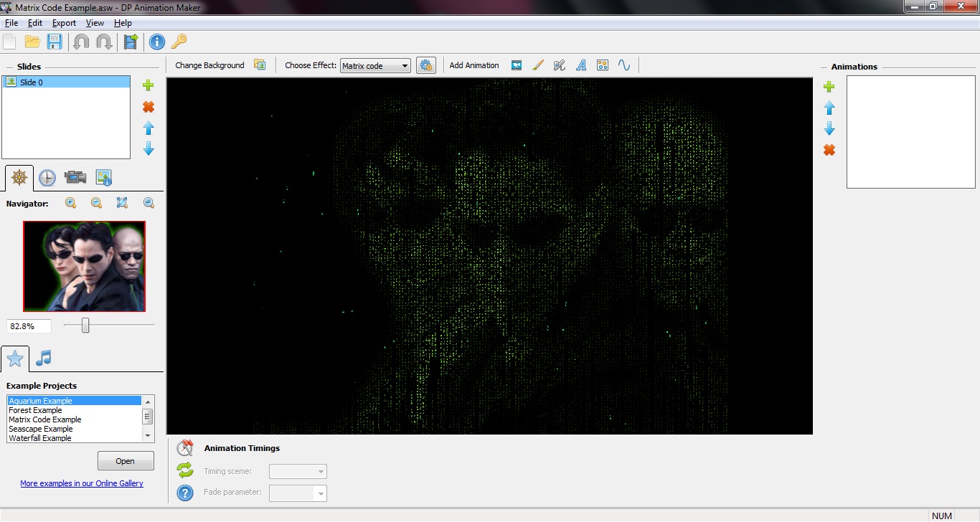Open the Edit menu
Image resolution: width=980 pixels, height=522 pixels.
tap(35, 23)
